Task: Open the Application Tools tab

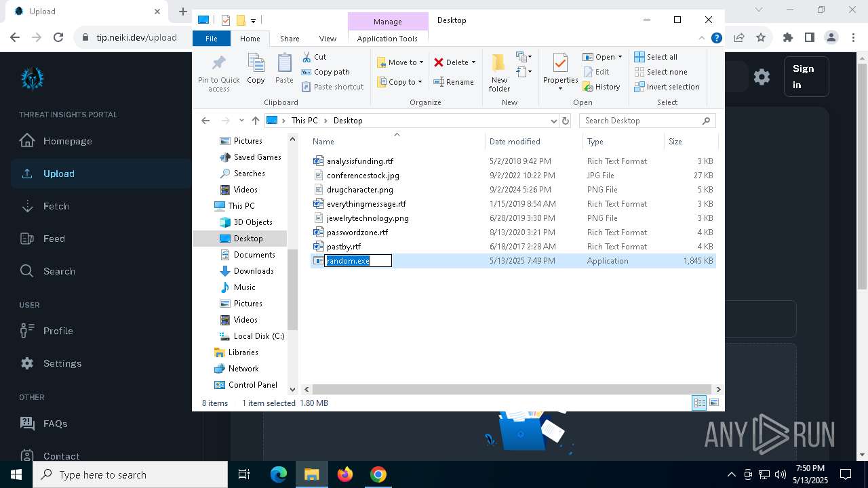Action: pos(387,39)
